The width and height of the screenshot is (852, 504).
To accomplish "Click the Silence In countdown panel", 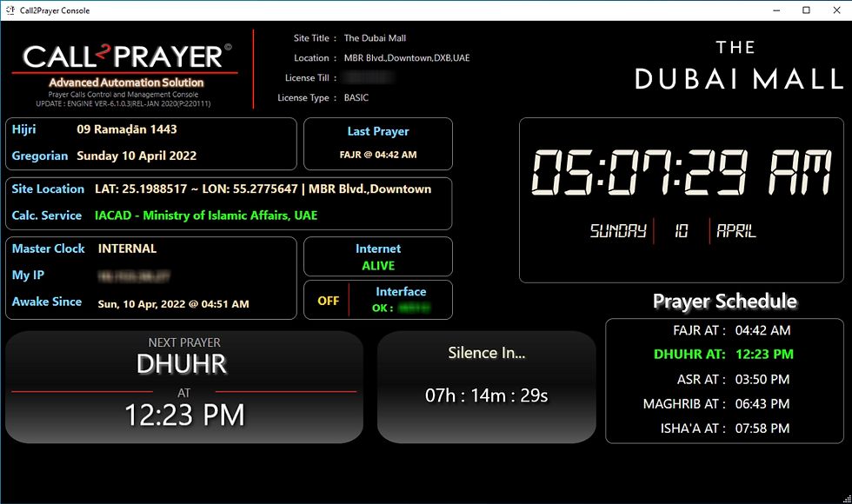I will (x=486, y=387).
